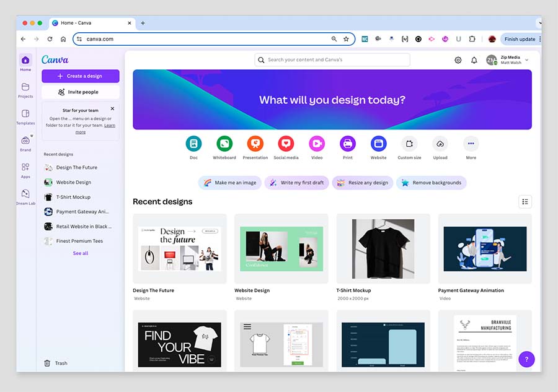Open the Templates sidebar icon
558x392 pixels.
(x=25, y=114)
